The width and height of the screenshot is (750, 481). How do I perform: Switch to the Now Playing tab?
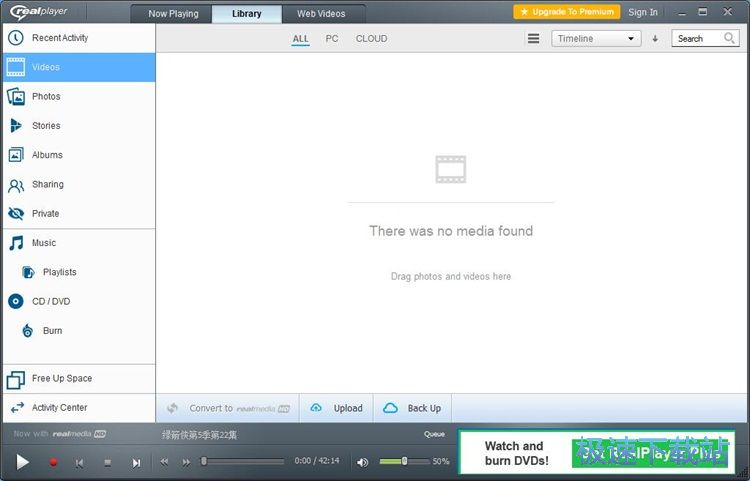pyautogui.click(x=173, y=14)
